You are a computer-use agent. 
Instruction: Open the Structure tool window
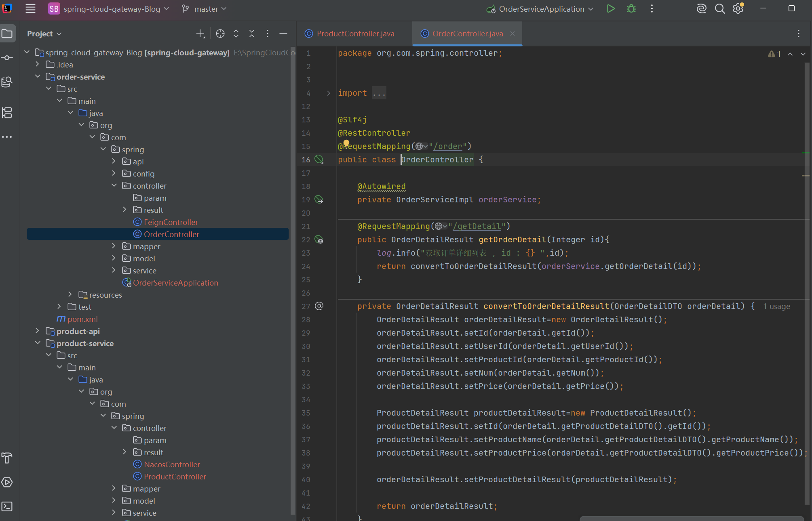(x=7, y=113)
